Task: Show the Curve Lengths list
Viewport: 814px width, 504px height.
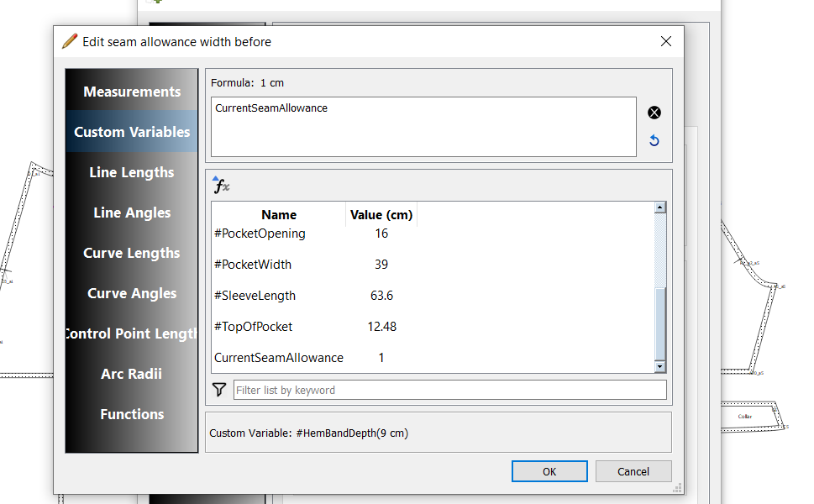Action: click(132, 253)
